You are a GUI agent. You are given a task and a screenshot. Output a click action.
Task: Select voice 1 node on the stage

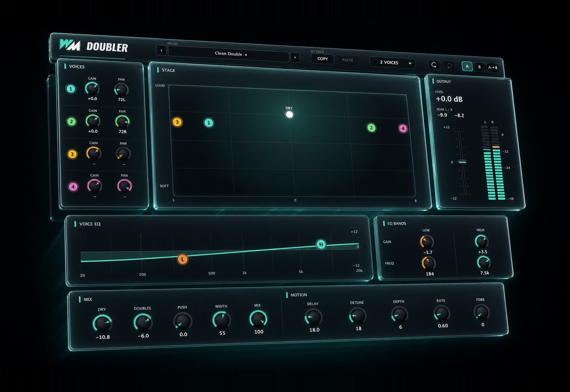click(209, 123)
